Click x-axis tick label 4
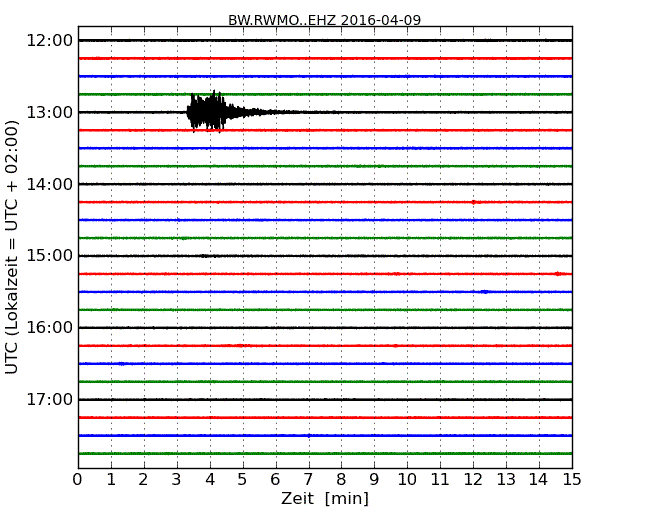The image size is (650, 520). click(x=210, y=480)
